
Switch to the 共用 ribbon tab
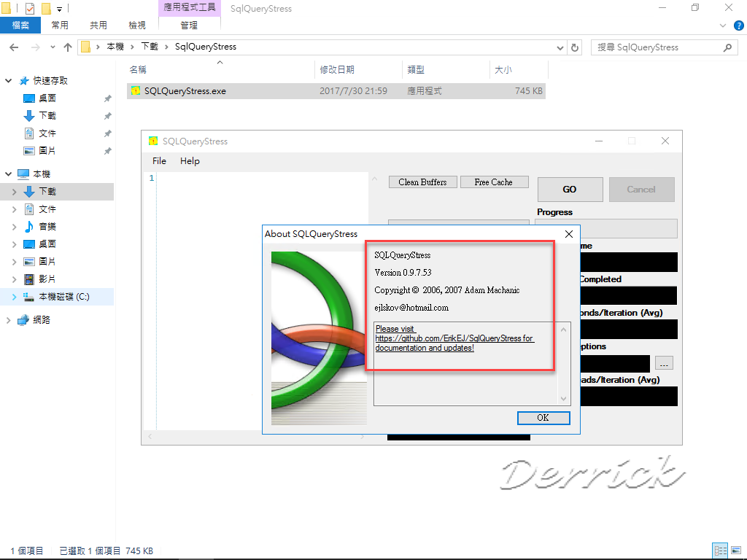[x=98, y=26]
